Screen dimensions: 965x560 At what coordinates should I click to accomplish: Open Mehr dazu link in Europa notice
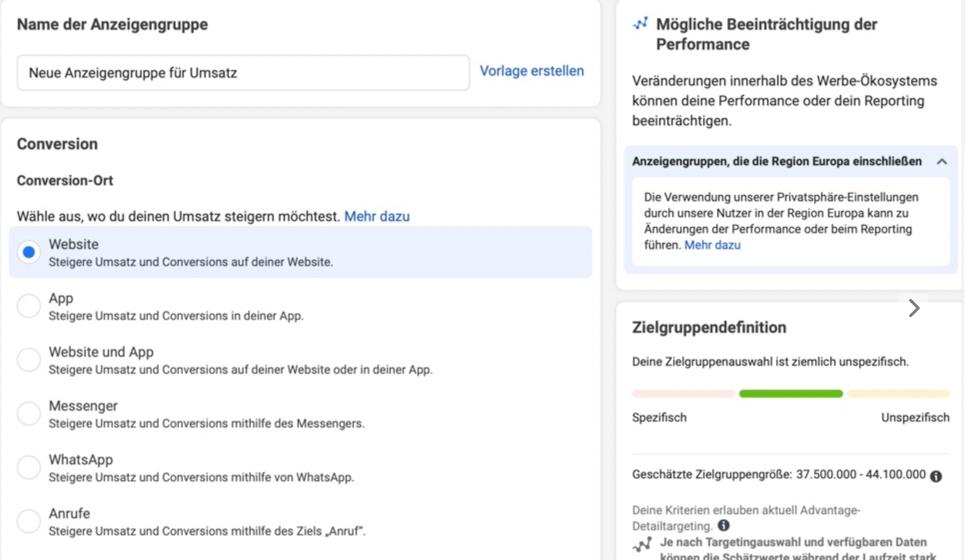[x=712, y=245]
